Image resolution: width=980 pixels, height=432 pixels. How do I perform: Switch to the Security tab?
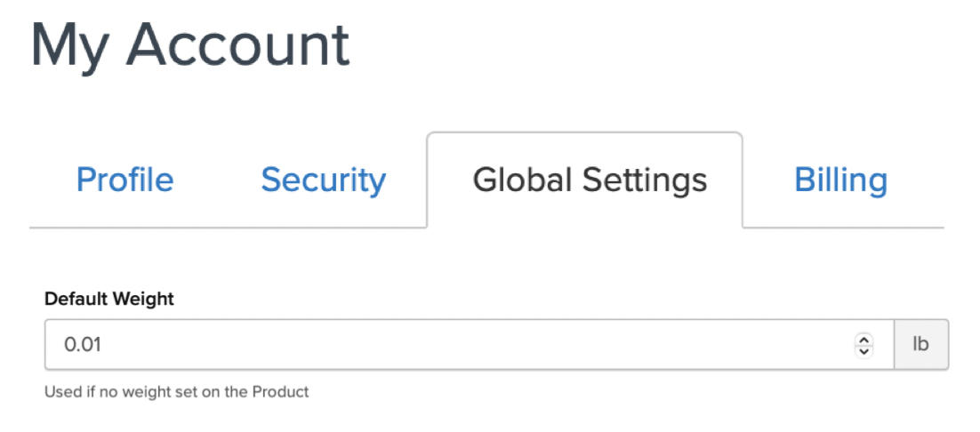tap(323, 180)
